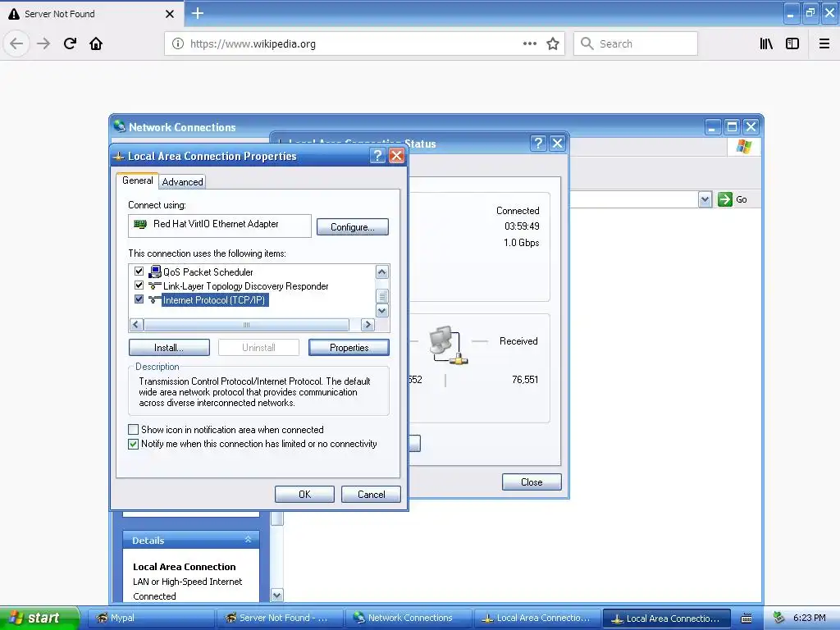This screenshot has width=840, height=630.
Task: Select the General tab
Action: pos(138,180)
